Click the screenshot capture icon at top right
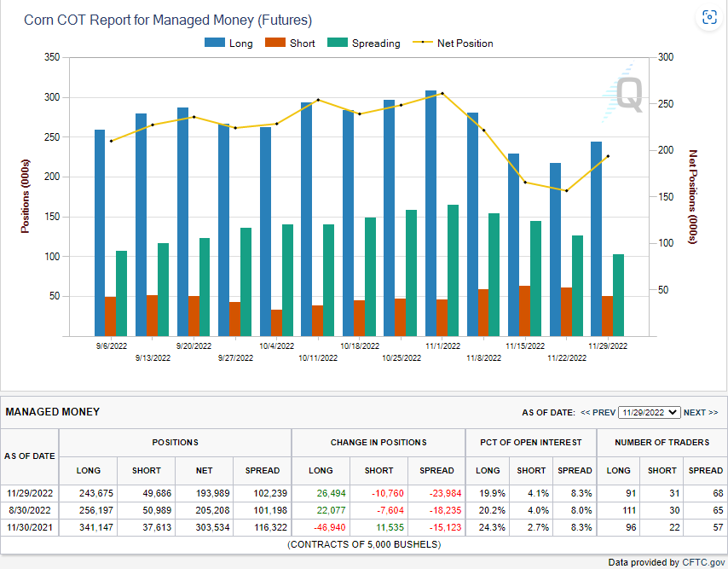Screen dimensions: 728x569 pos(709,18)
